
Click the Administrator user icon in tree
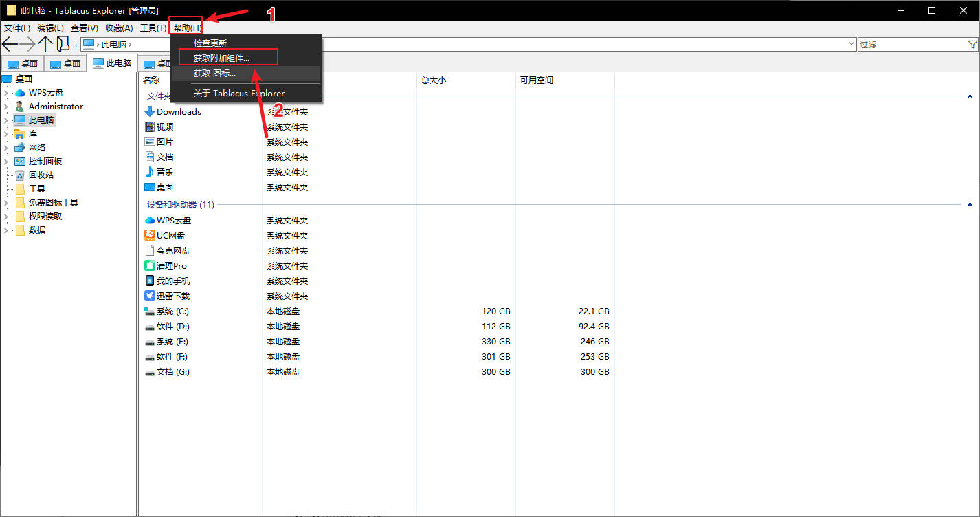click(20, 106)
